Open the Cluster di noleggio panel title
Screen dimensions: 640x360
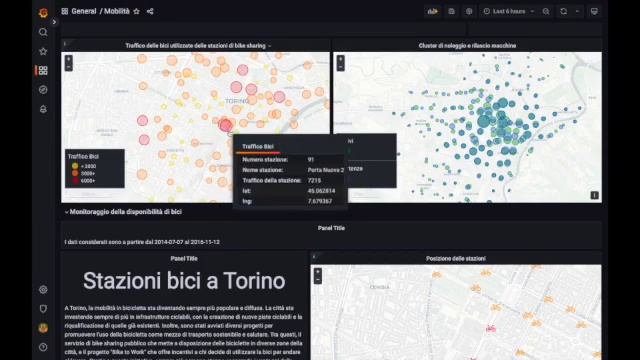pos(467,46)
